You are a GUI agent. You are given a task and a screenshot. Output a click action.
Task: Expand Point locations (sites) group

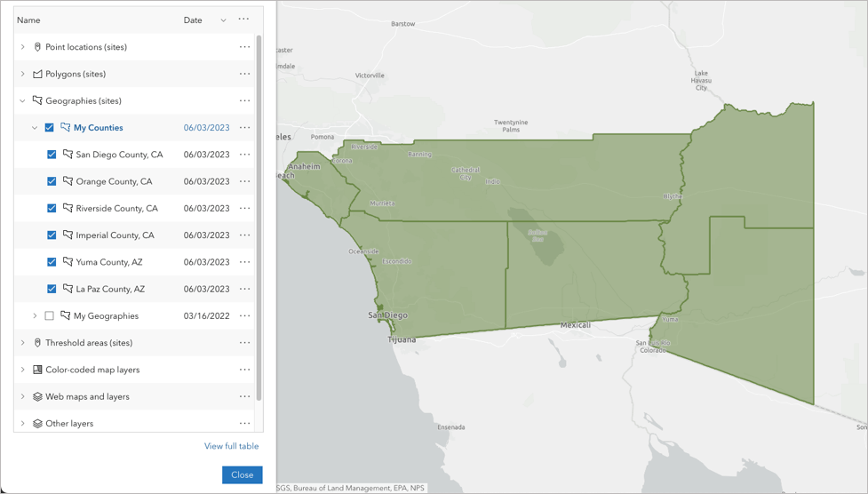[23, 47]
